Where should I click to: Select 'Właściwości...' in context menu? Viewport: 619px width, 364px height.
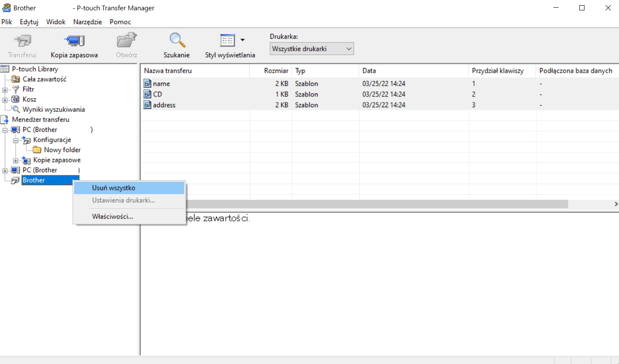[x=113, y=216]
